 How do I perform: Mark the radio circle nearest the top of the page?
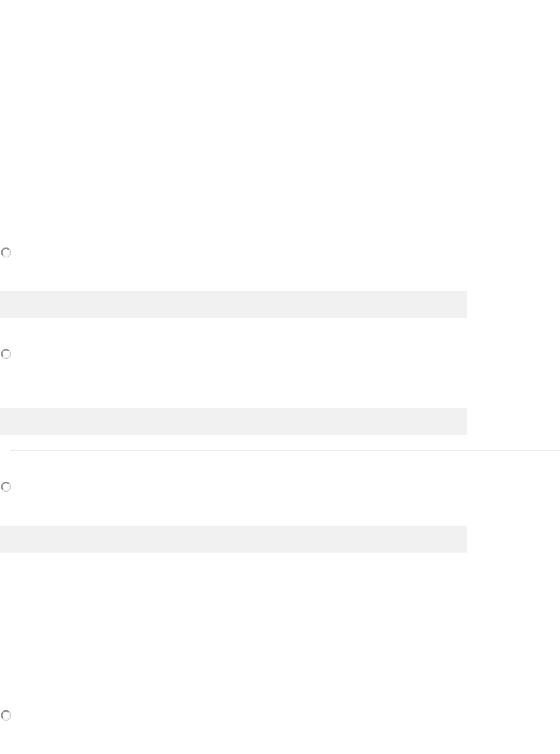(6, 253)
